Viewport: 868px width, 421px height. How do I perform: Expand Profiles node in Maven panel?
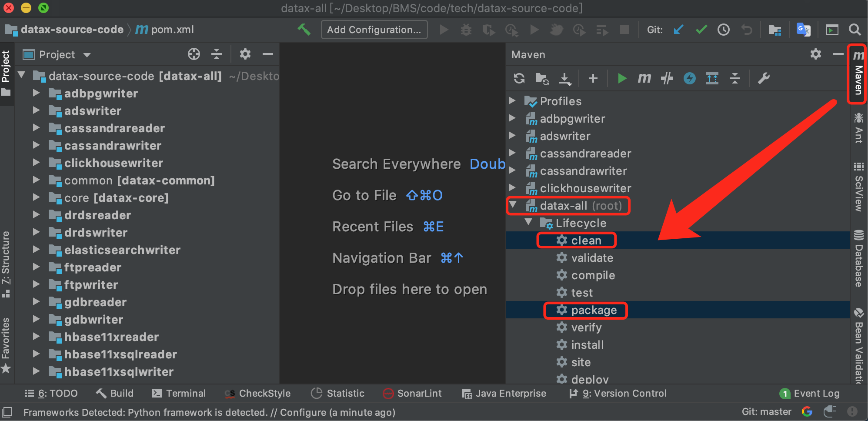[513, 101]
